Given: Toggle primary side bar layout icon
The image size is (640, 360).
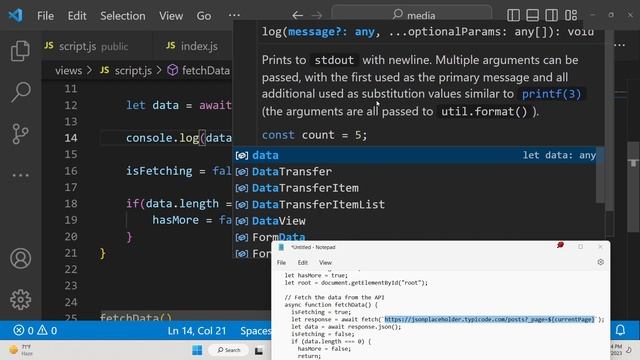Looking at the screenshot, I should point(513,16).
